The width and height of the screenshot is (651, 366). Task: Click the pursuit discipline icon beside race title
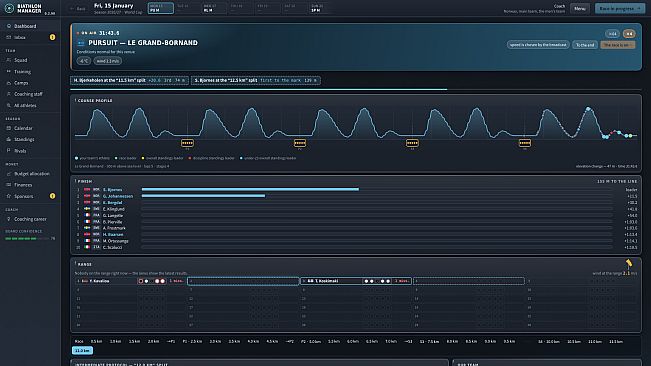click(x=81, y=43)
